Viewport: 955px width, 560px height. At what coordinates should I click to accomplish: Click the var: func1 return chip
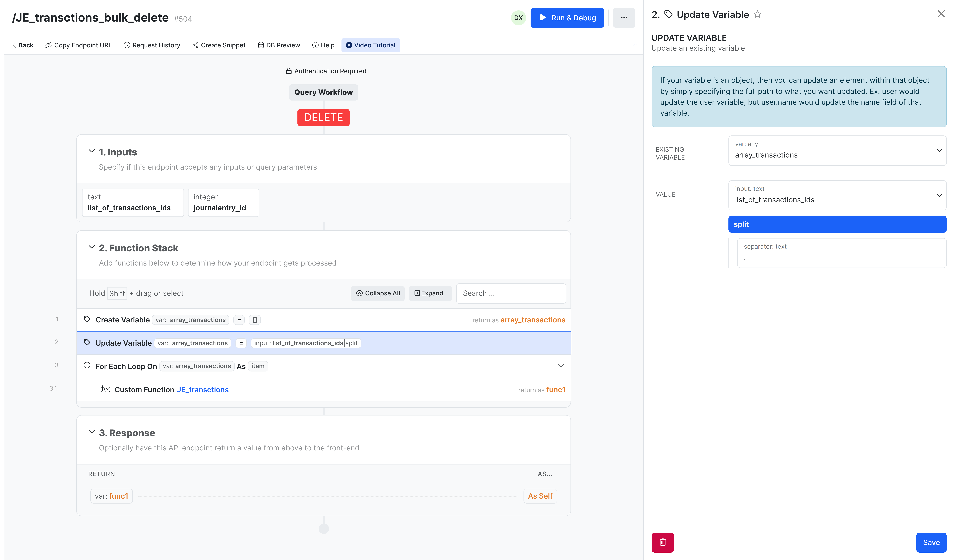[111, 496]
